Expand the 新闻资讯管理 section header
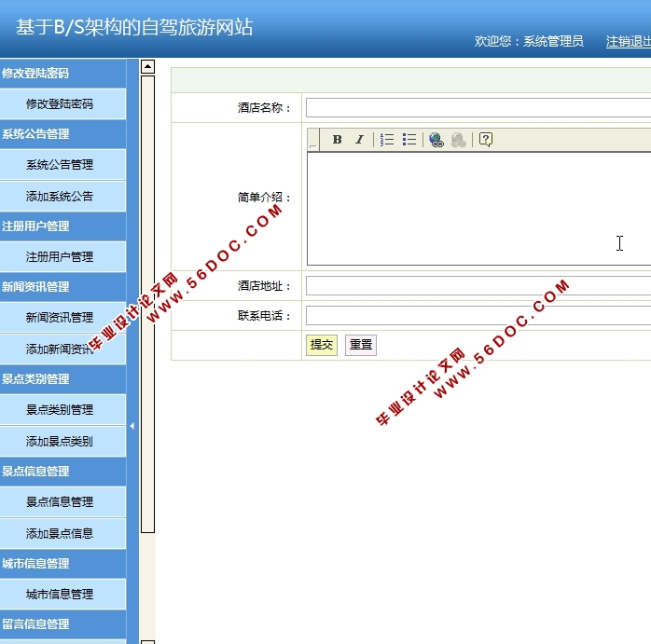Screen dimensions: 651x644 click(62, 287)
